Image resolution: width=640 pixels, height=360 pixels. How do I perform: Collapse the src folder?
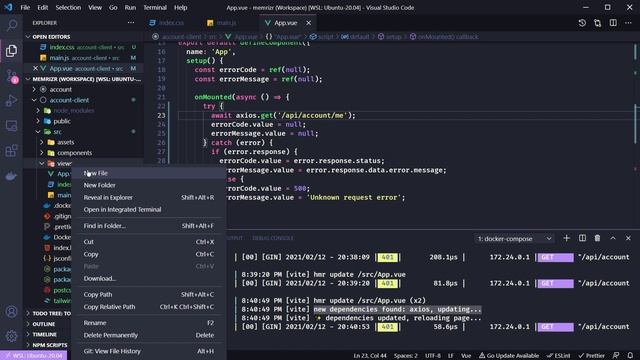pyautogui.click(x=38, y=132)
